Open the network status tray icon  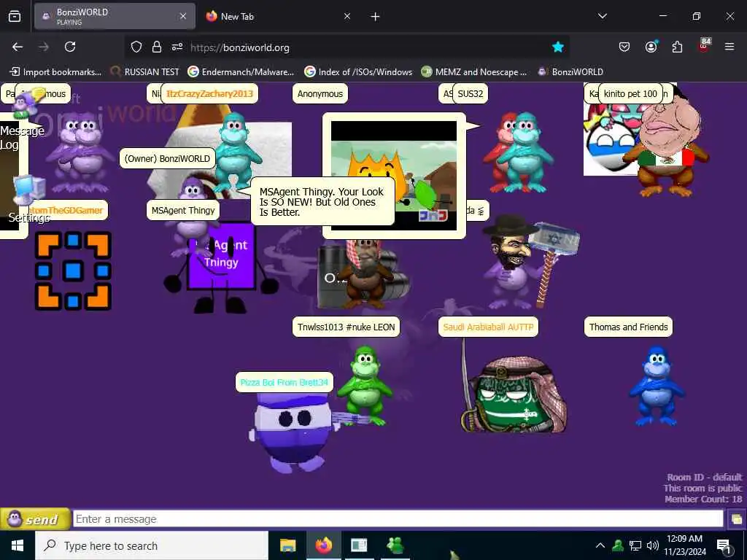[x=635, y=545]
